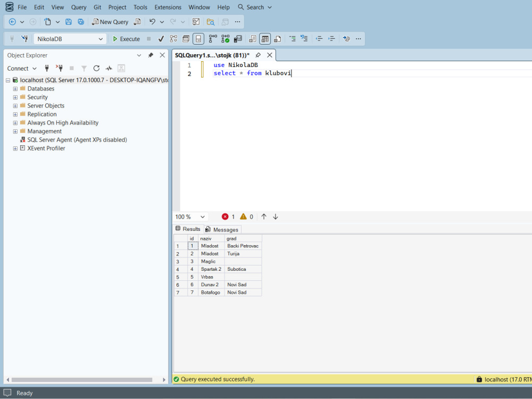Open the File menu
This screenshot has width=532, height=399.
[22, 7]
